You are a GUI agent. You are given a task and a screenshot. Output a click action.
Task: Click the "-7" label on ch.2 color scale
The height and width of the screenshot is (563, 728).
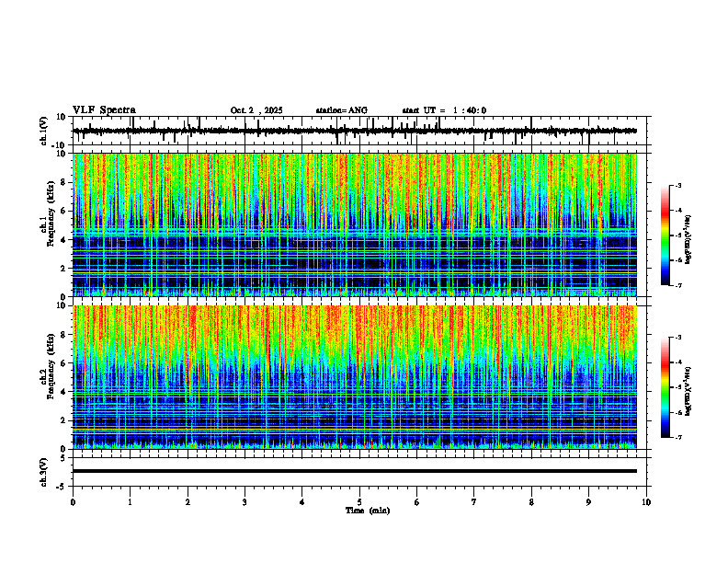[677, 438]
